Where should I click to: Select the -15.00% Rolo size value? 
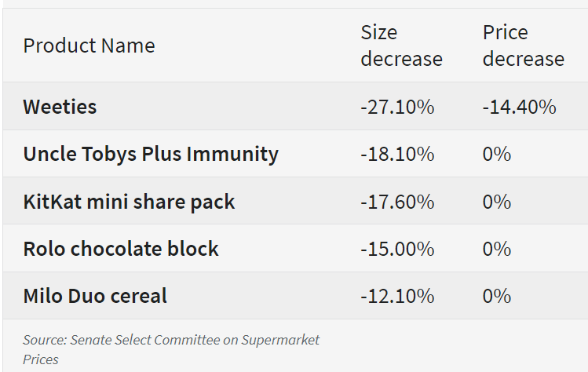coord(397,249)
